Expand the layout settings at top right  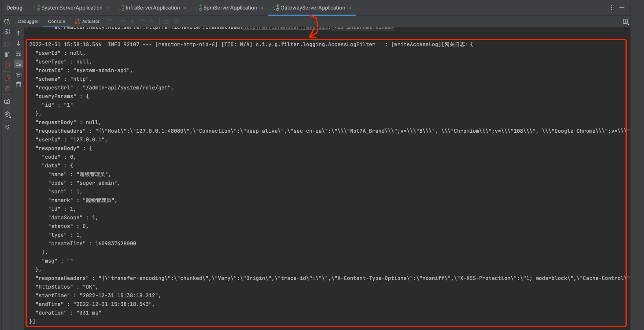[626, 22]
